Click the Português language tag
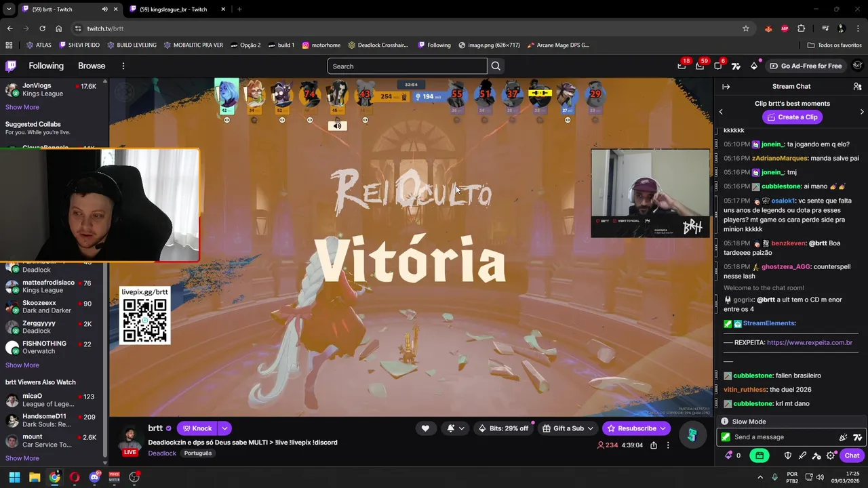Image resolution: width=868 pixels, height=488 pixels. tap(198, 453)
